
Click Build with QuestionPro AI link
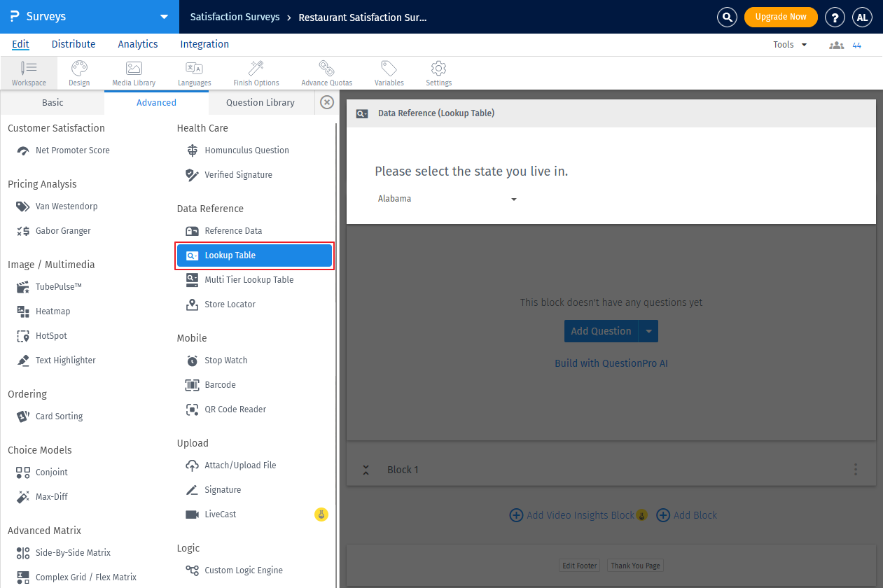[611, 363]
